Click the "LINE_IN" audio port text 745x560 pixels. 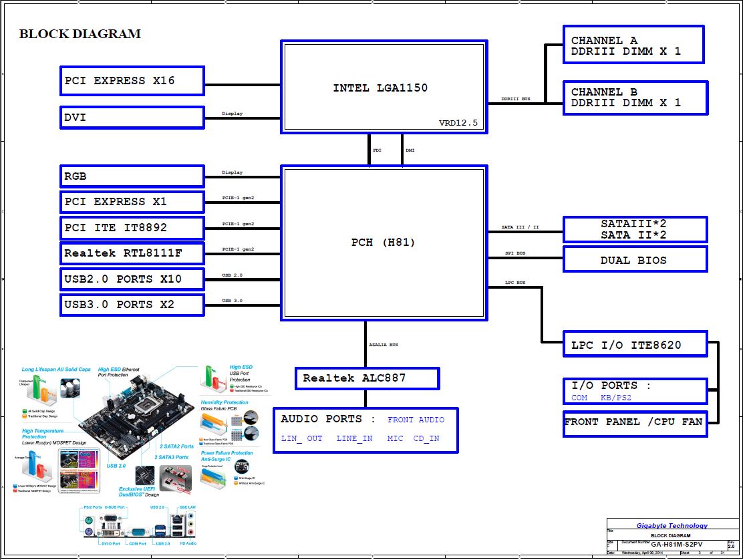click(354, 438)
